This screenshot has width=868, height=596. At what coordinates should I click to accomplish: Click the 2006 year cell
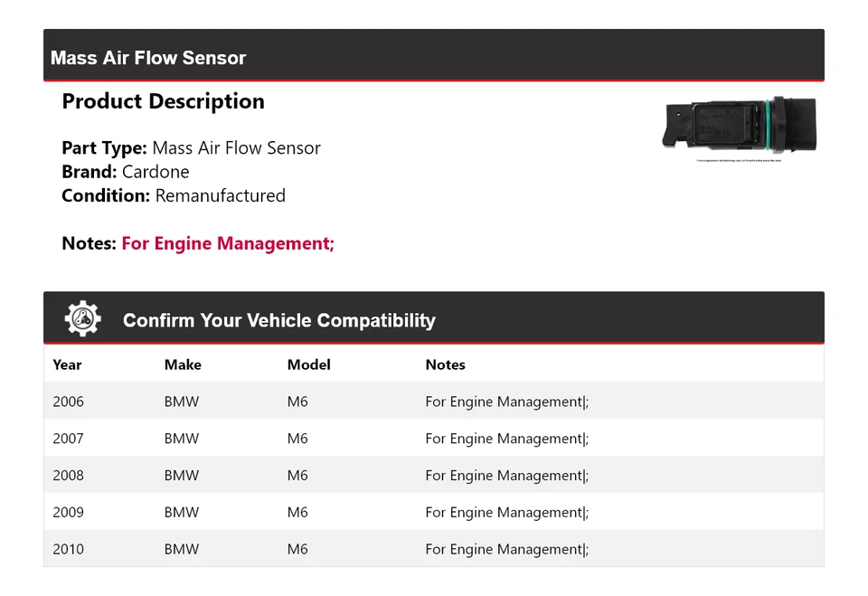click(x=68, y=402)
